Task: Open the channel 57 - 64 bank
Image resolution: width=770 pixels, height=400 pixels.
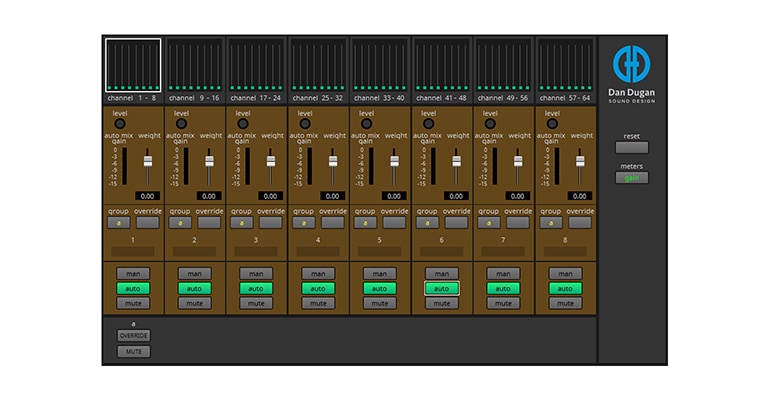Action: point(565,66)
